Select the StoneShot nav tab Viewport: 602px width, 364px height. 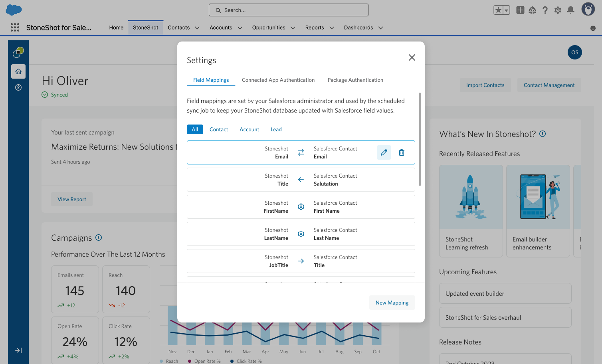(x=146, y=28)
